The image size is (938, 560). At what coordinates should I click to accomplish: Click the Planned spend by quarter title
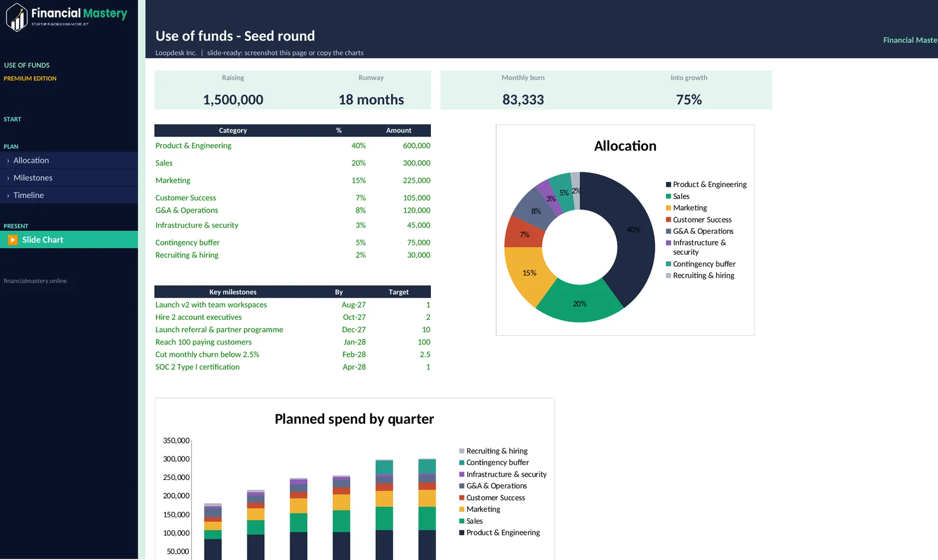point(354,419)
